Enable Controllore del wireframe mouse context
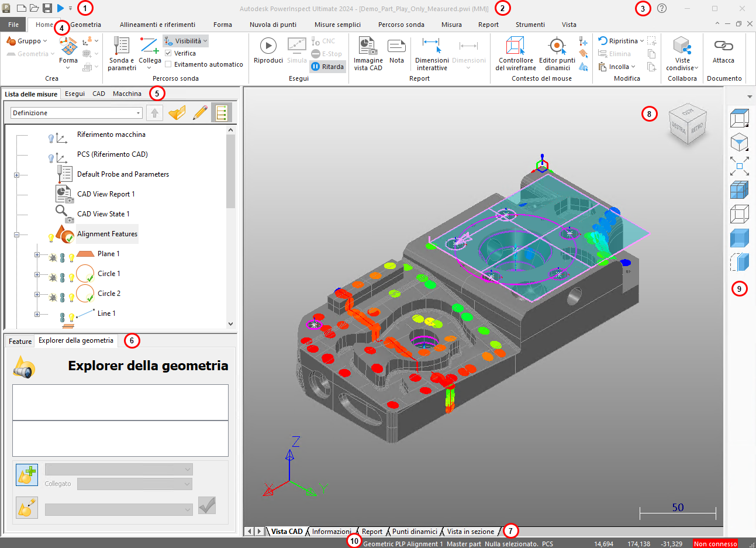This screenshot has width=756, height=548. [x=516, y=54]
